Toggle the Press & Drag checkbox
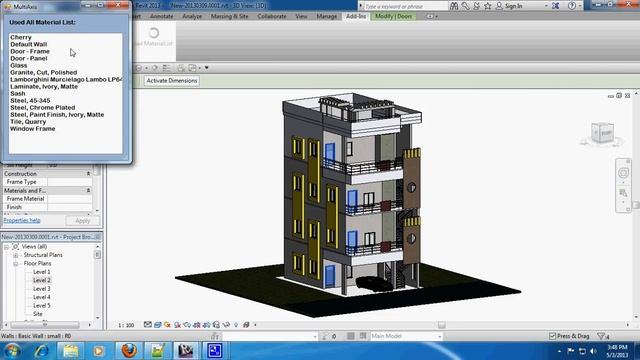This screenshot has height=360, width=640. [552, 336]
